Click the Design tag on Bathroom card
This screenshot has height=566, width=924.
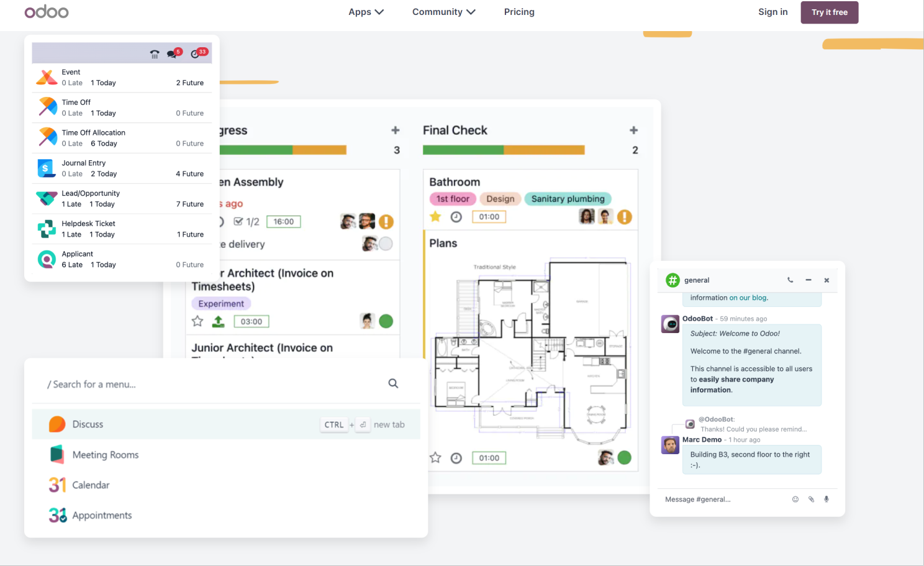(500, 199)
